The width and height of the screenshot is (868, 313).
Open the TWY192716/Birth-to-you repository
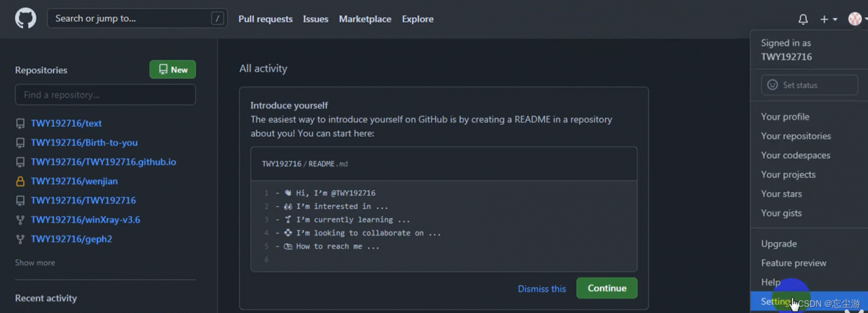84,143
